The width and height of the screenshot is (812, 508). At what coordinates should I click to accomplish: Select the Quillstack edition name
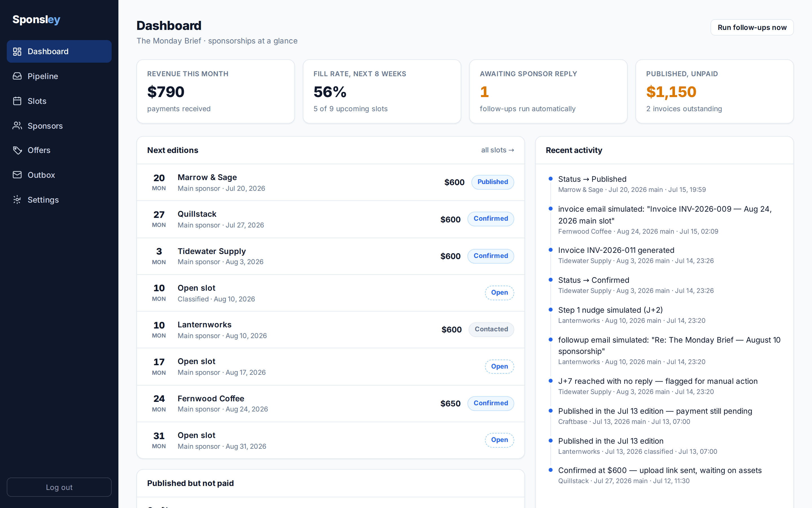click(x=197, y=214)
